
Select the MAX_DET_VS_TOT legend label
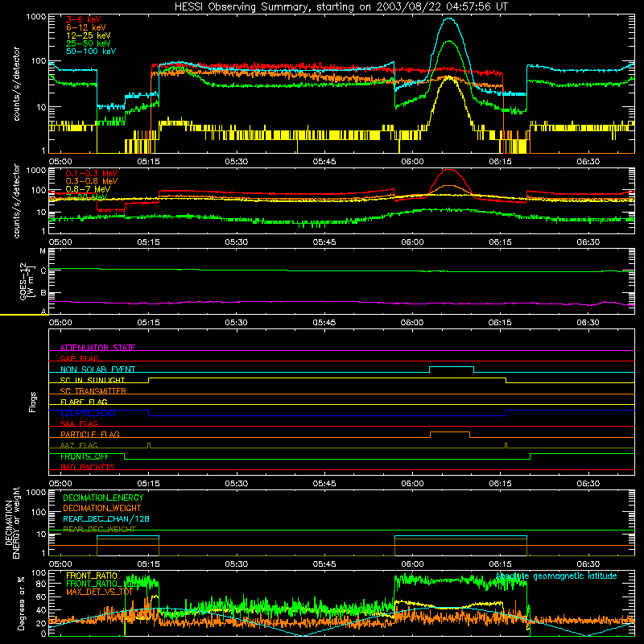coord(99,592)
